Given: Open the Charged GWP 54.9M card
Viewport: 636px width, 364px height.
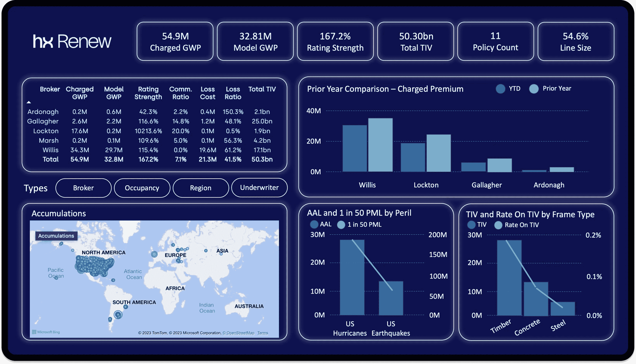Looking at the screenshot, I should [175, 41].
